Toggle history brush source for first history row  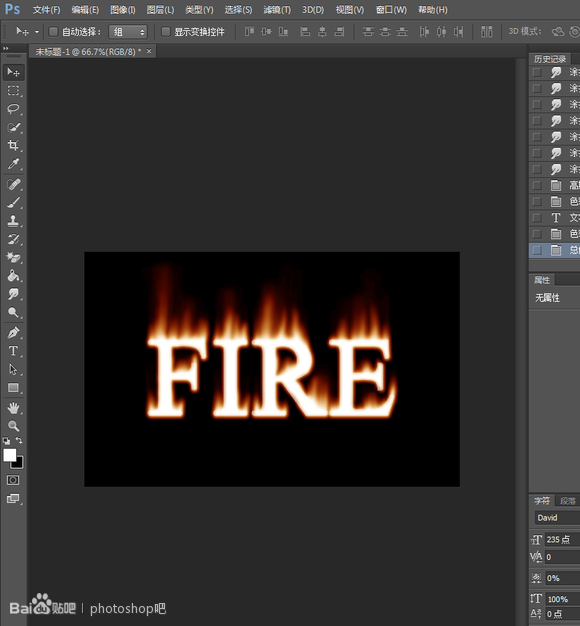pyautogui.click(x=537, y=72)
